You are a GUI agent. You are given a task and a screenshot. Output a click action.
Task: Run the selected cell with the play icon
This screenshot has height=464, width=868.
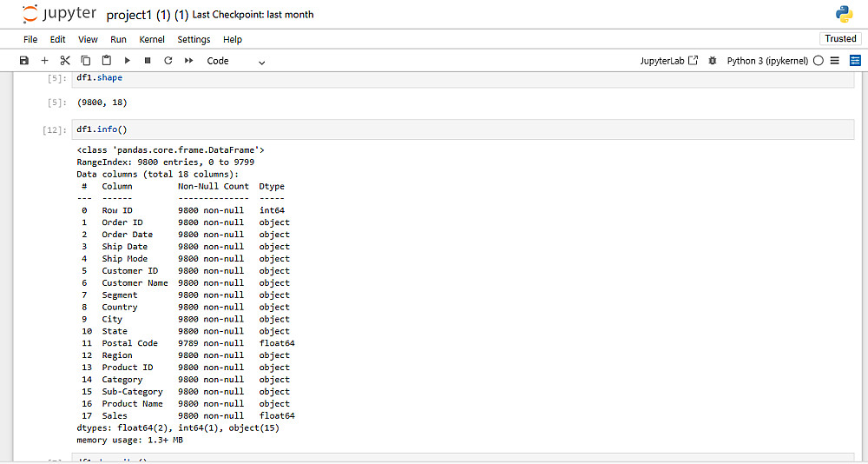tap(128, 61)
